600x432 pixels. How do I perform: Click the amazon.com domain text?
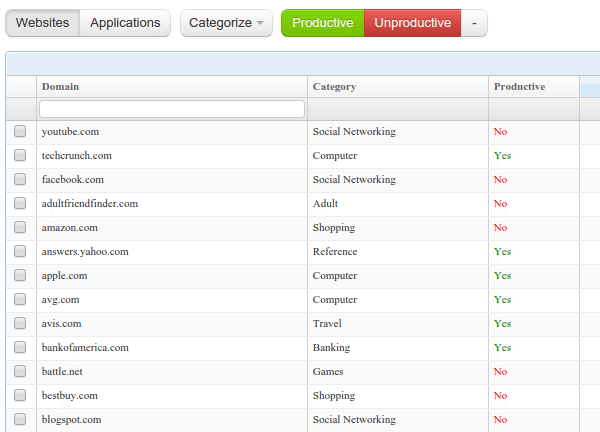[70, 228]
